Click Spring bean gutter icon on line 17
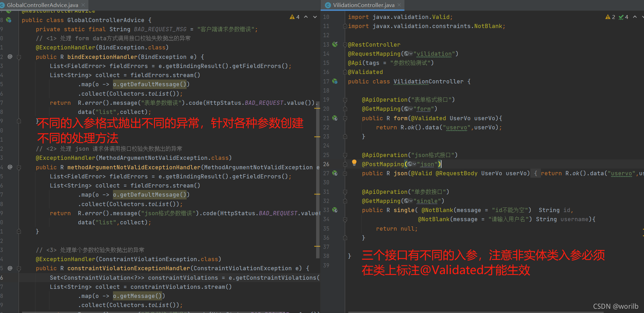The image size is (644, 313). tap(335, 81)
